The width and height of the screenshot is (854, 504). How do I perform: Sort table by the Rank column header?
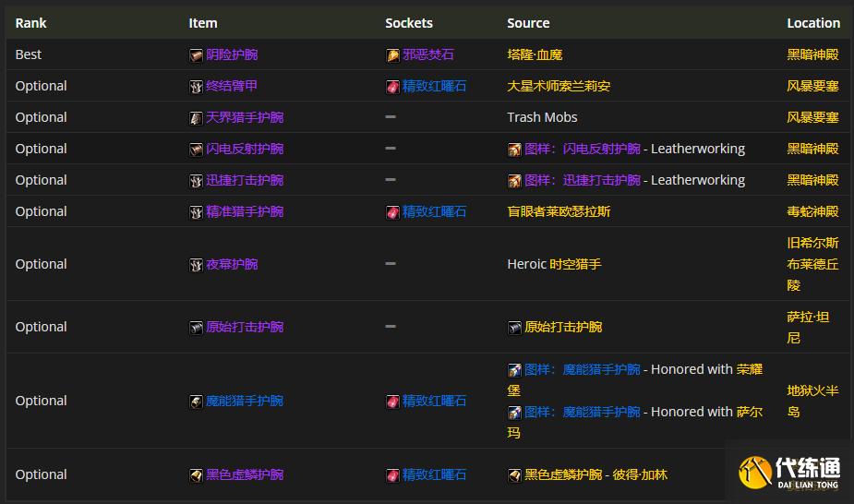(31, 22)
